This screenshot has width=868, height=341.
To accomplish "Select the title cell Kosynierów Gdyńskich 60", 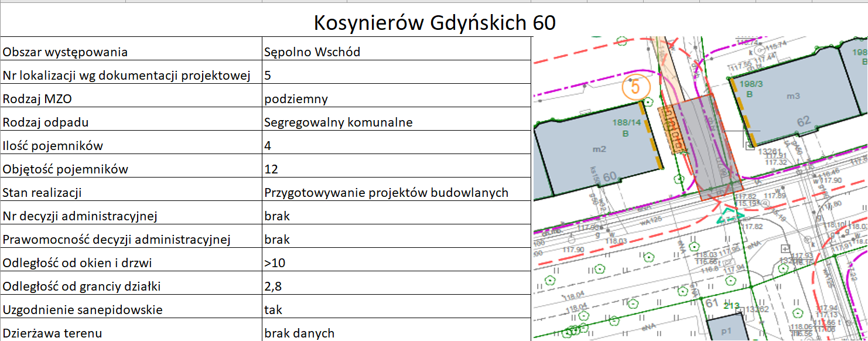I will point(434,23).
